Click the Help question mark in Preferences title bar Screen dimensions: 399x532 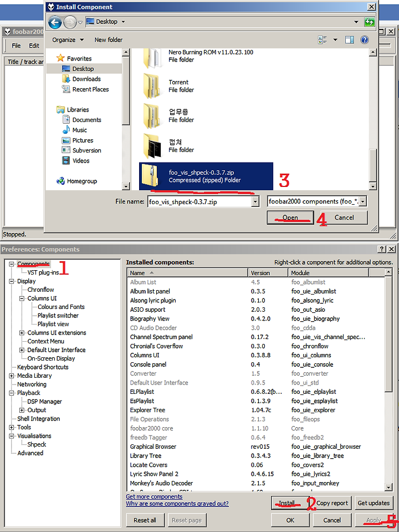(382, 249)
